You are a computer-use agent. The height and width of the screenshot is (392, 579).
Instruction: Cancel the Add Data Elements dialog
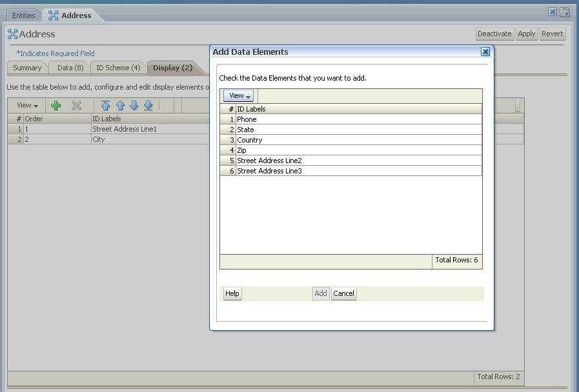coord(343,293)
